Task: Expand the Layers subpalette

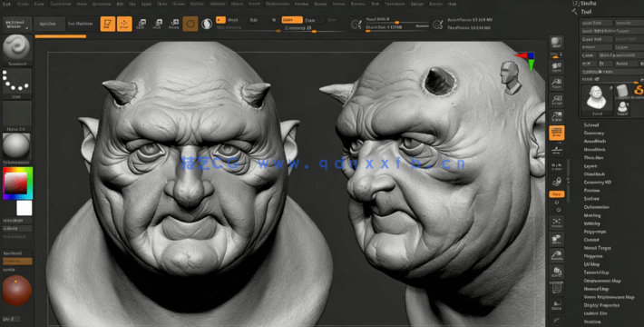Action: click(x=590, y=166)
